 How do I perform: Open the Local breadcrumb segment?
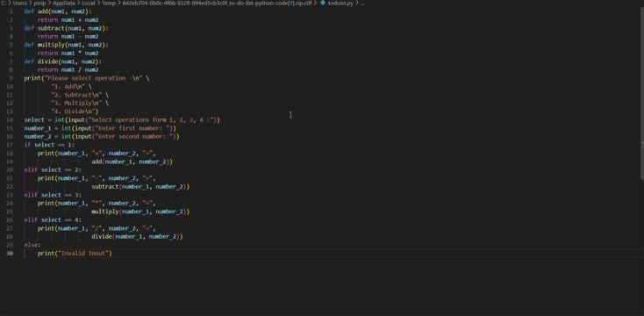89,3
